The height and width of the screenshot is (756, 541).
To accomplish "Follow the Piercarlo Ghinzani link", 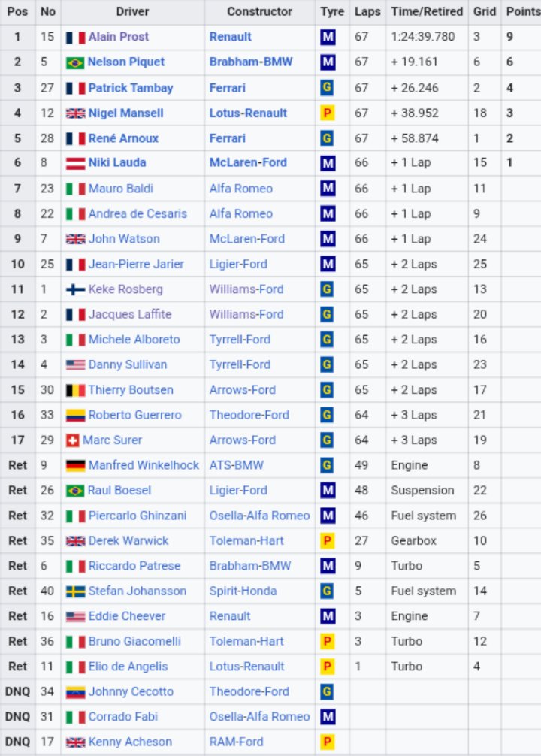I will click(x=138, y=516).
